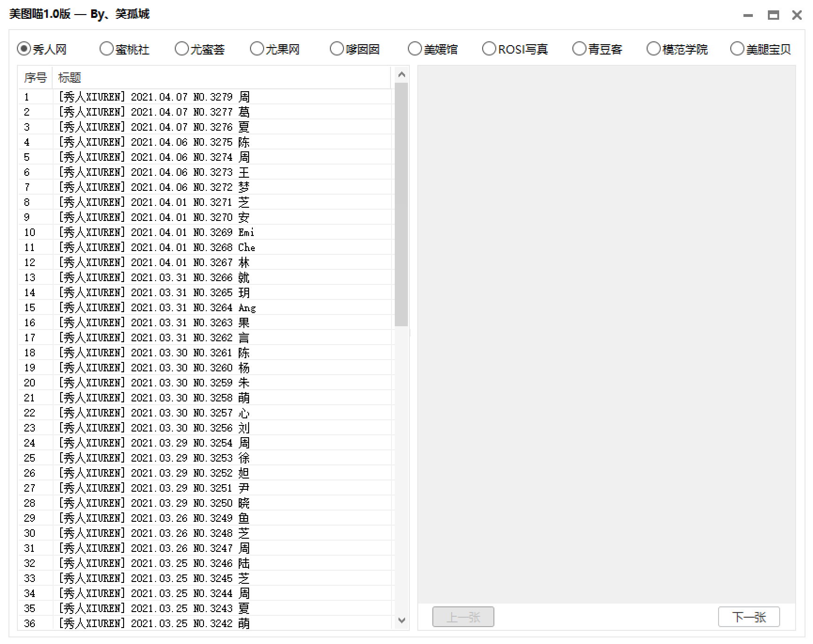Open the NO.3275 row
813x644 pixels.
[x=205, y=142]
